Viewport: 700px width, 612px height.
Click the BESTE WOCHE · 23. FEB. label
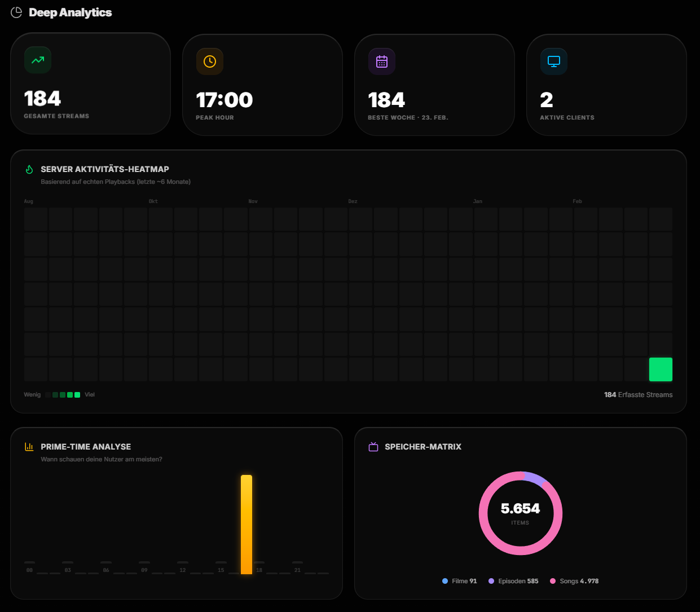[x=408, y=118]
